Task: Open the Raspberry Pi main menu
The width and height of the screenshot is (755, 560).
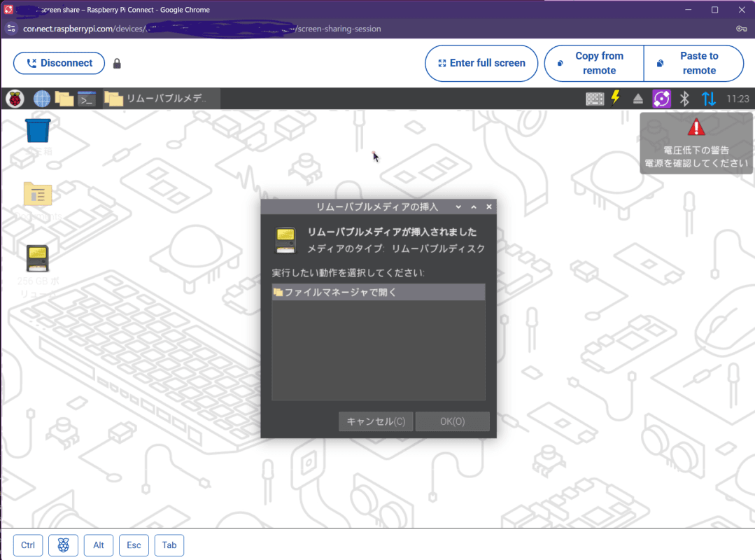Action: tap(15, 99)
